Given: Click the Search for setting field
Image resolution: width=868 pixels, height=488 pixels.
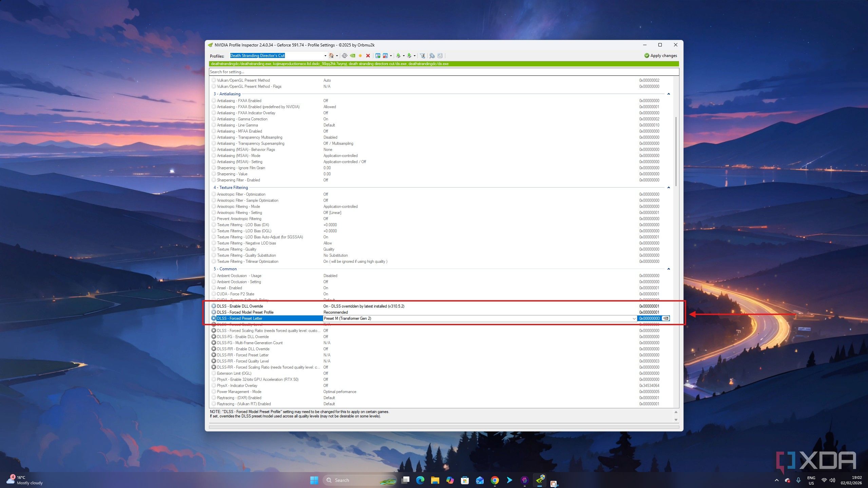Looking at the screenshot, I should click(444, 72).
